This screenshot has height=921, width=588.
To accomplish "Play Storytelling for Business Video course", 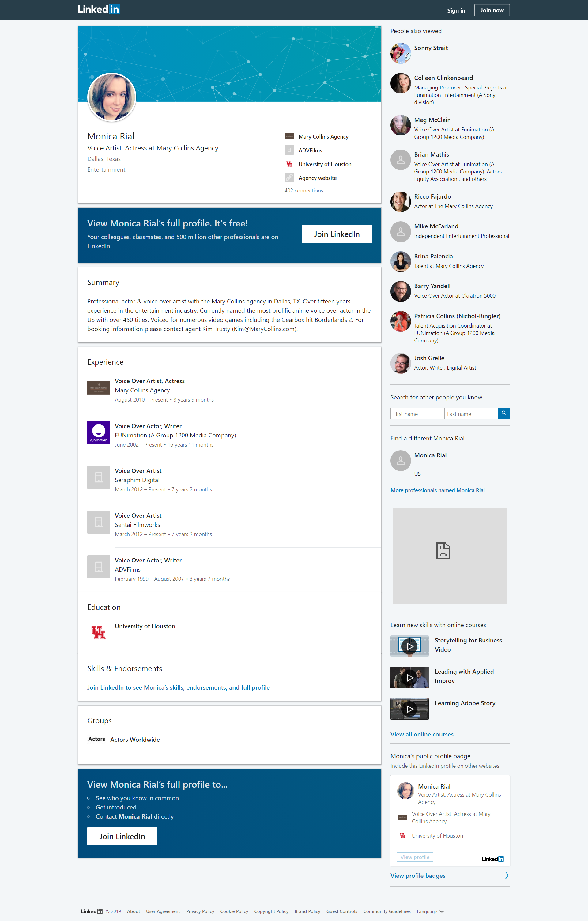I will (x=409, y=646).
